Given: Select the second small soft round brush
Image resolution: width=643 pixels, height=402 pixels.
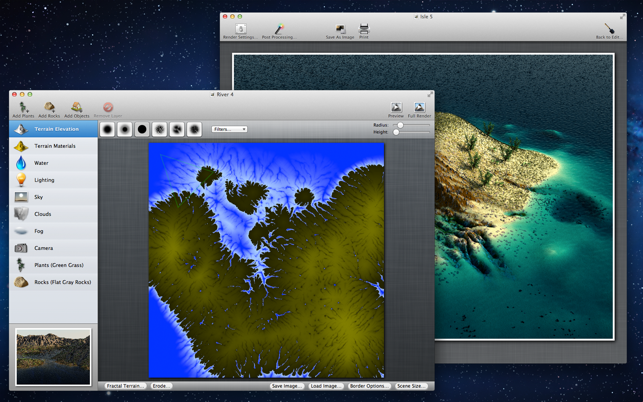Looking at the screenshot, I should pyautogui.click(x=125, y=129).
